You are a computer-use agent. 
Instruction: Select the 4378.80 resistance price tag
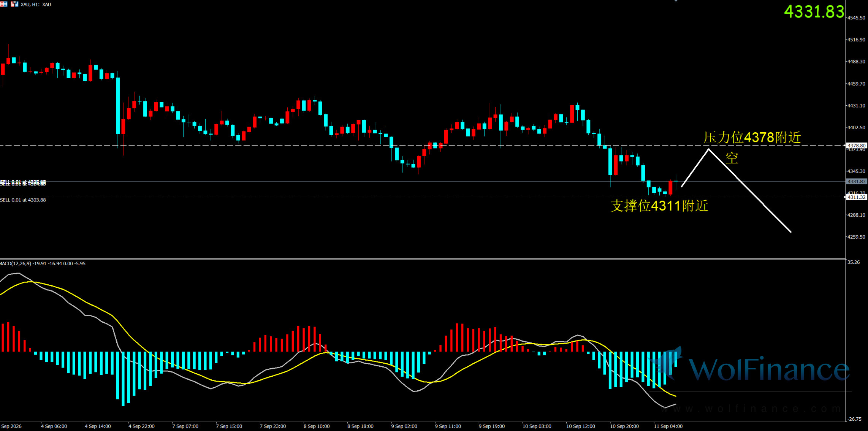point(856,146)
